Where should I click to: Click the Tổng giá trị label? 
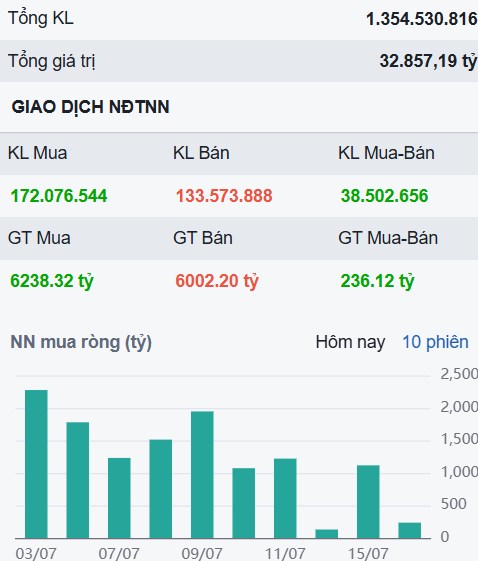coord(52,61)
